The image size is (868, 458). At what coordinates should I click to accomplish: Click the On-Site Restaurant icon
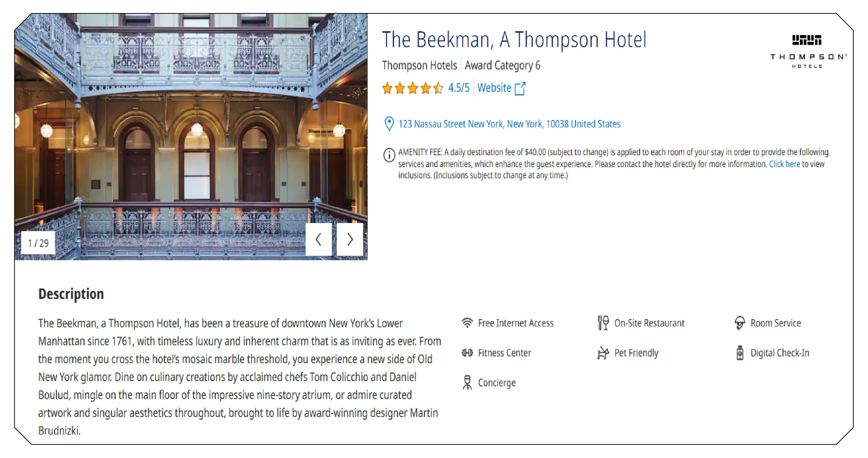[x=603, y=323]
